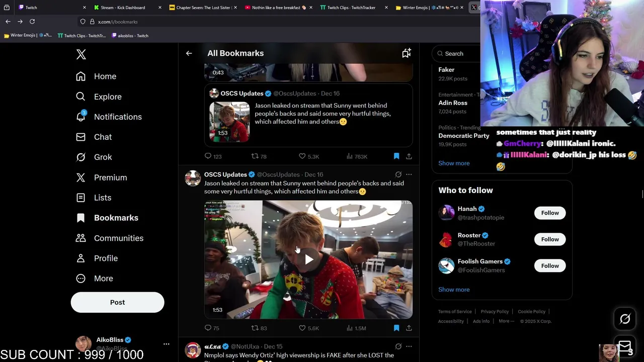Share the post with 1.5M views

point(409,328)
